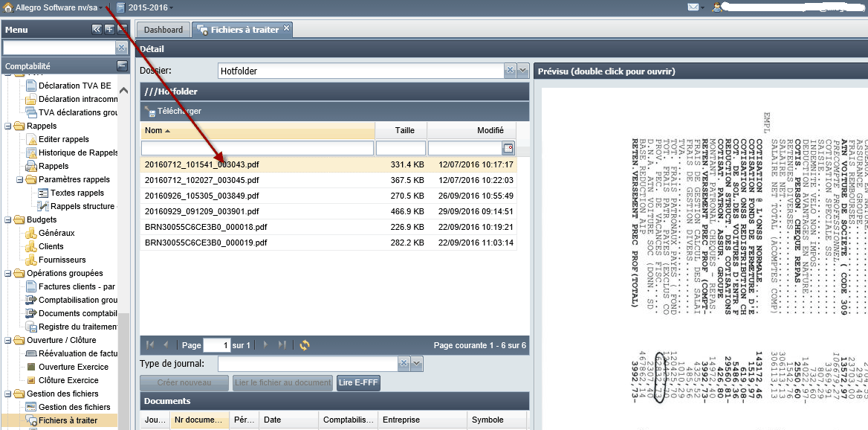The image size is (868, 430).
Task: Click the Entreprise column header
Action: tap(422, 420)
